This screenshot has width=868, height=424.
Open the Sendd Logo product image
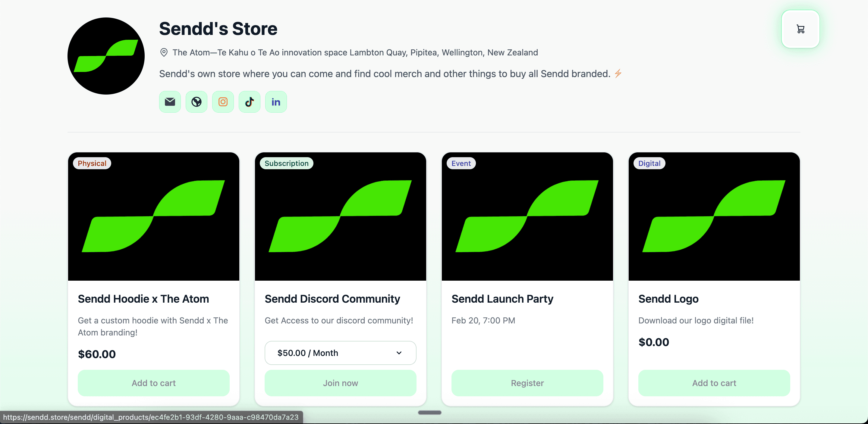coord(714,217)
